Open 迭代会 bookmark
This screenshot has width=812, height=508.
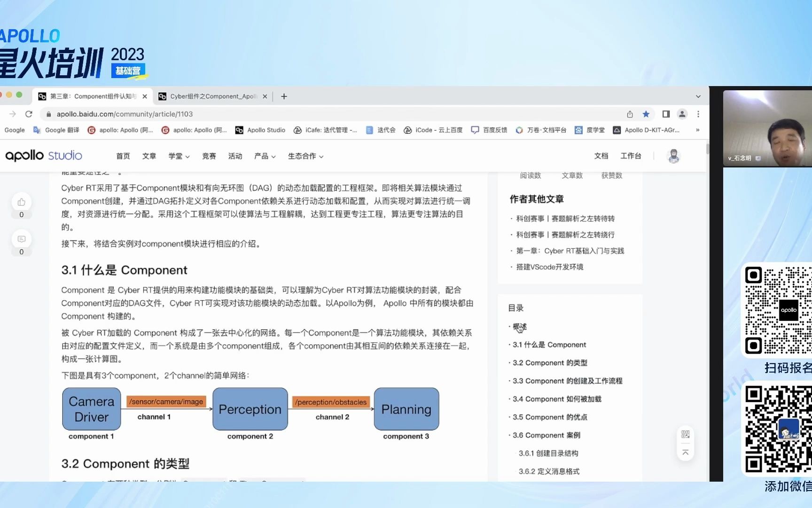click(381, 130)
